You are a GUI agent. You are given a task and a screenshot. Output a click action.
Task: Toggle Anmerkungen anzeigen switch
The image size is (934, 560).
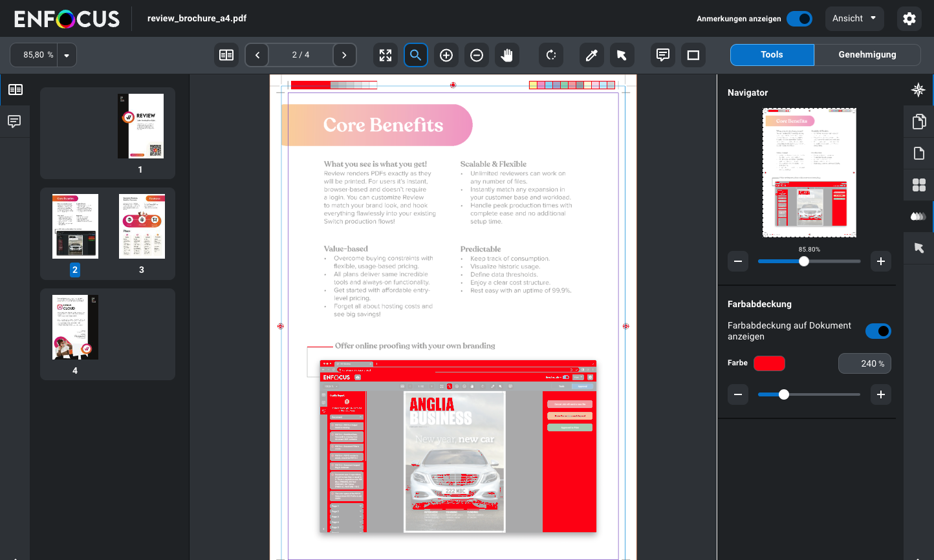[799, 19]
